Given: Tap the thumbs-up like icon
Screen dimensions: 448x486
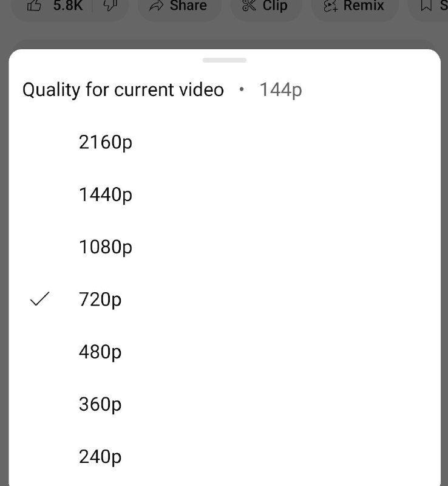Looking at the screenshot, I should [x=35, y=5].
